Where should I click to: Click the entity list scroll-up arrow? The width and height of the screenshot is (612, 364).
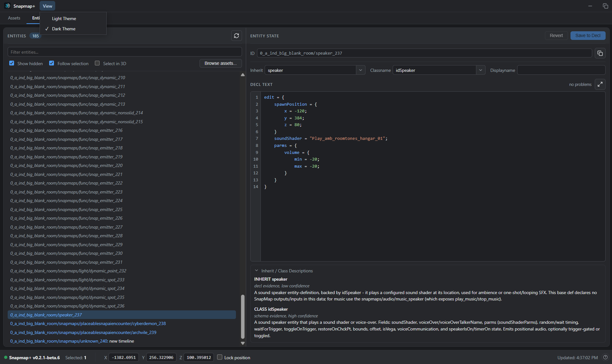(243, 75)
